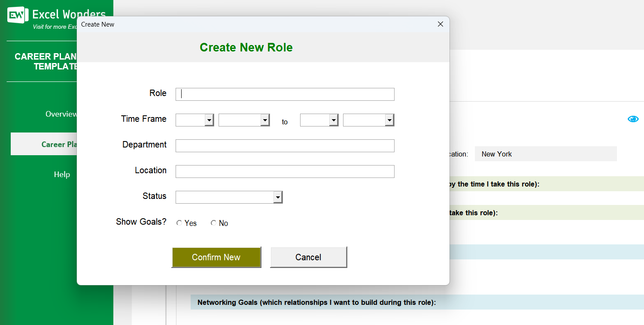Select Yes for Show Goals
The image size is (644, 325).
(x=179, y=222)
